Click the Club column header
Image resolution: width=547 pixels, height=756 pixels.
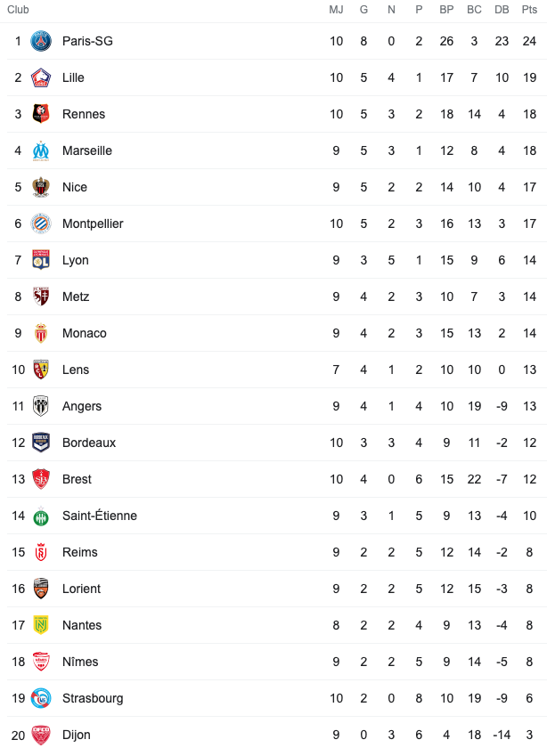pyautogui.click(x=18, y=10)
